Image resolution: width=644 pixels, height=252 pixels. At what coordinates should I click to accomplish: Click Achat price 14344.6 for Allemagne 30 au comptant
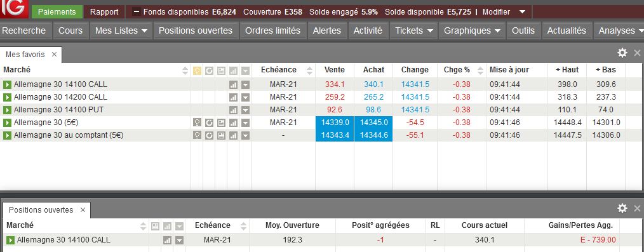pos(373,135)
